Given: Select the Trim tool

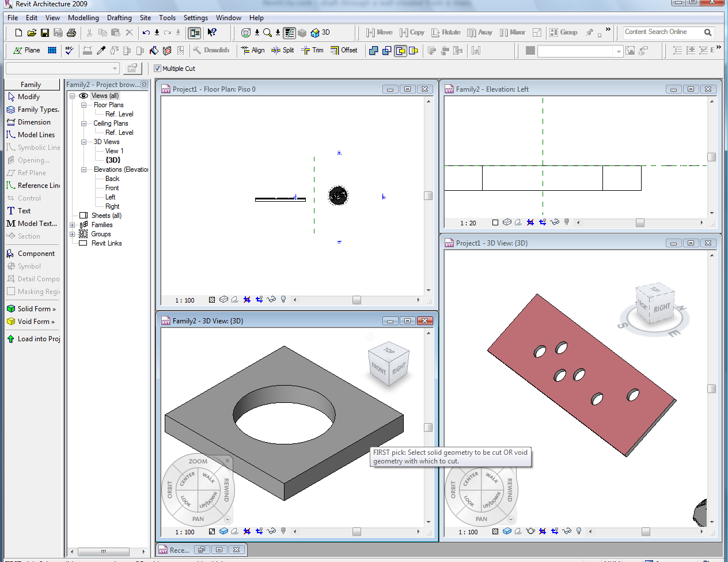Looking at the screenshot, I should point(312,51).
